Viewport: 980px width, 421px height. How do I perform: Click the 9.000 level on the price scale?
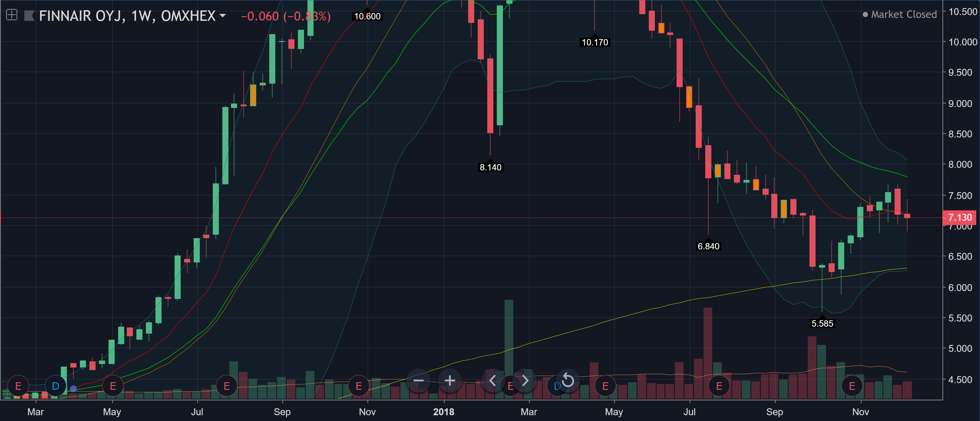point(960,104)
